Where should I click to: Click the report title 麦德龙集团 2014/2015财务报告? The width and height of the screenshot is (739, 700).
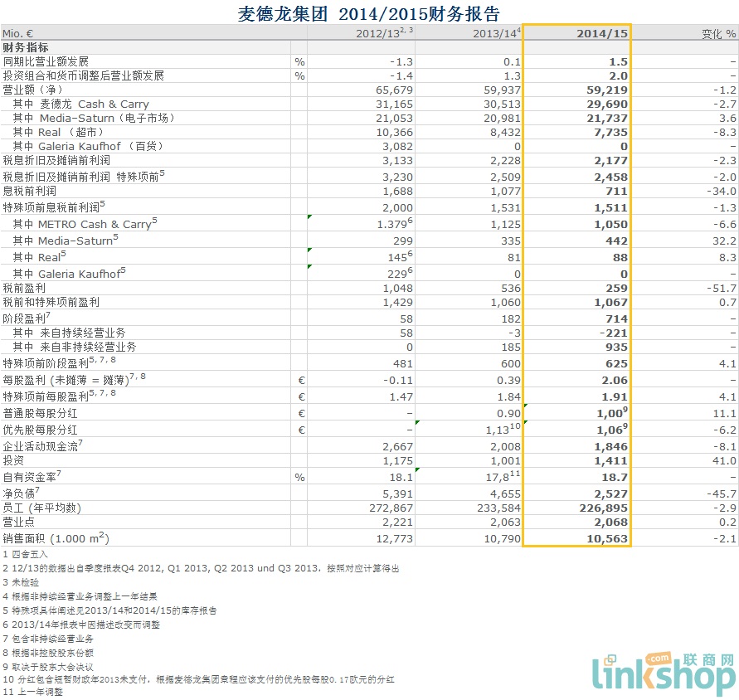coord(369,12)
